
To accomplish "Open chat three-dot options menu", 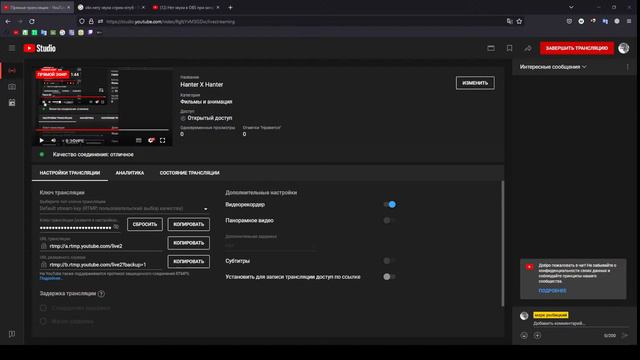I will pos(627,67).
